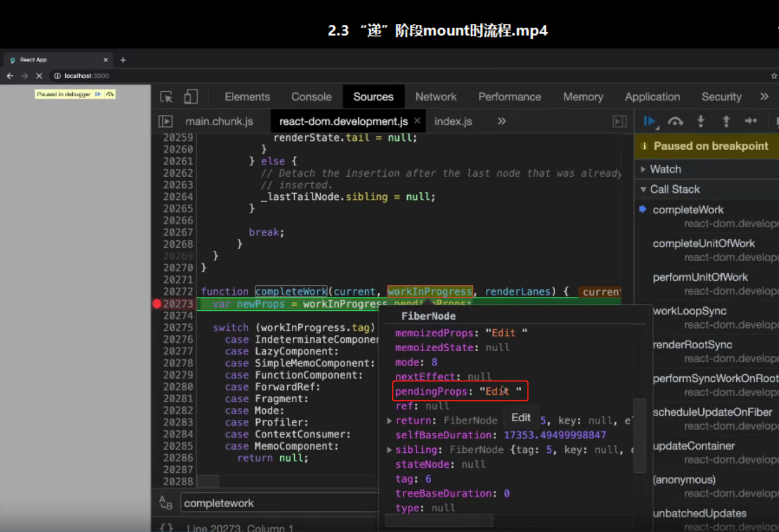The width and height of the screenshot is (779, 532).
Task: Click the FiberNode popup vertical scrollbar
Action: [639, 436]
